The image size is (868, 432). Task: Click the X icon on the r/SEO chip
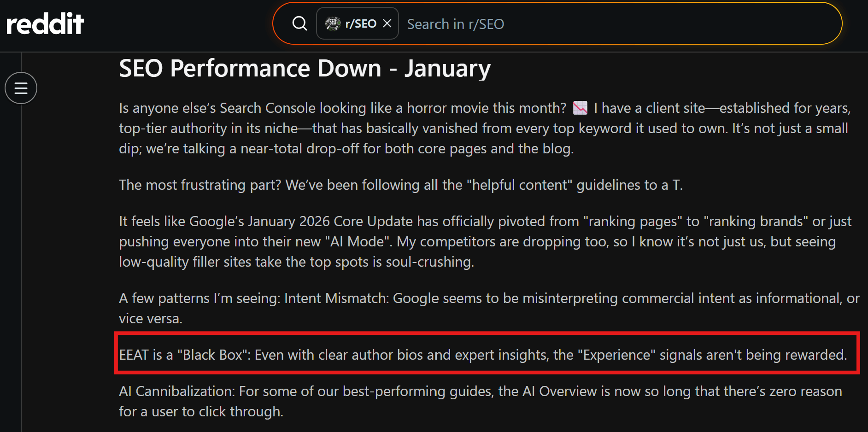[x=387, y=23]
